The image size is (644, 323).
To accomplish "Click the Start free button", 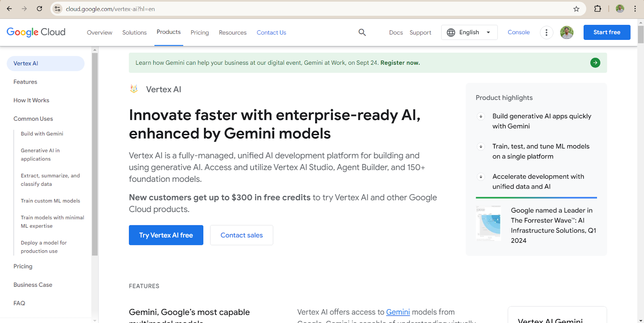I will 607,32.
